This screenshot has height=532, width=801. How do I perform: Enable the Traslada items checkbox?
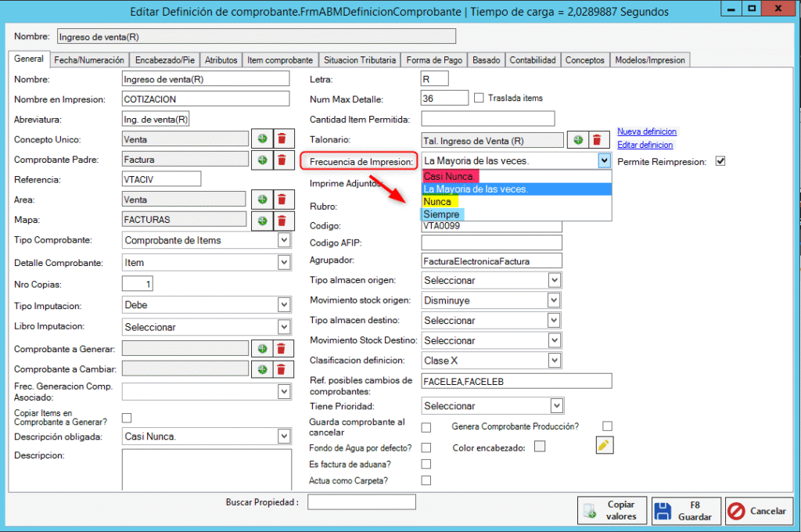(480, 98)
